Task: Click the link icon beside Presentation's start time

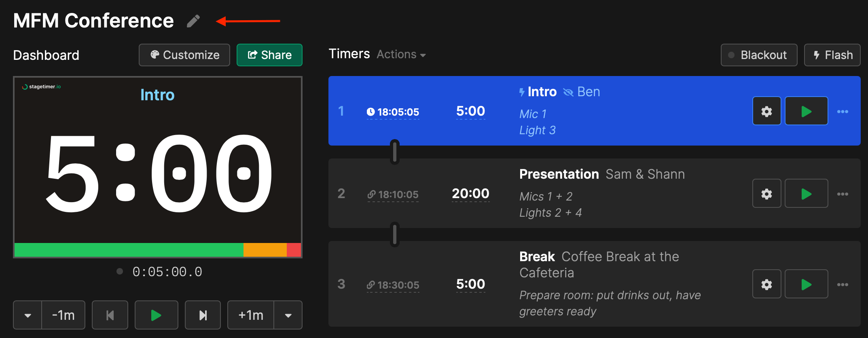Action: [x=370, y=194]
